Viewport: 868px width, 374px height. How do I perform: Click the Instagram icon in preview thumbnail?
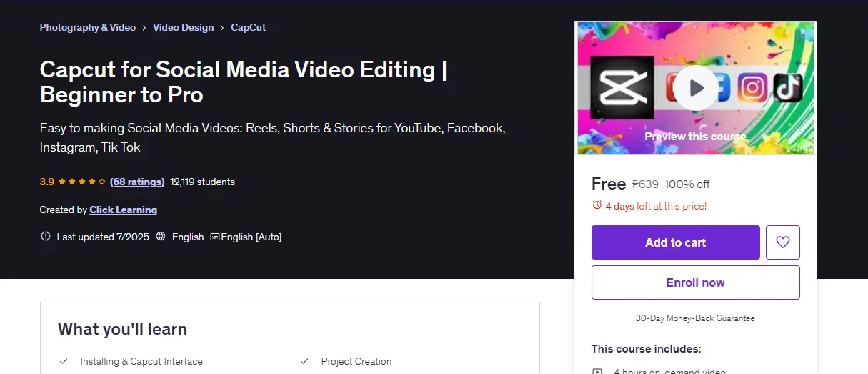pos(752,87)
